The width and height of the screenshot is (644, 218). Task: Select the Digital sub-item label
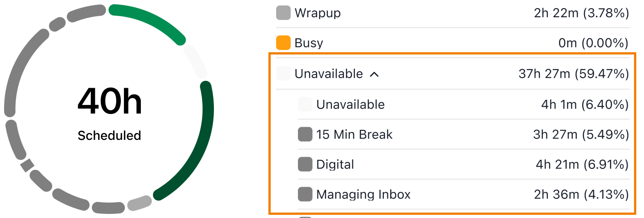[335, 164]
